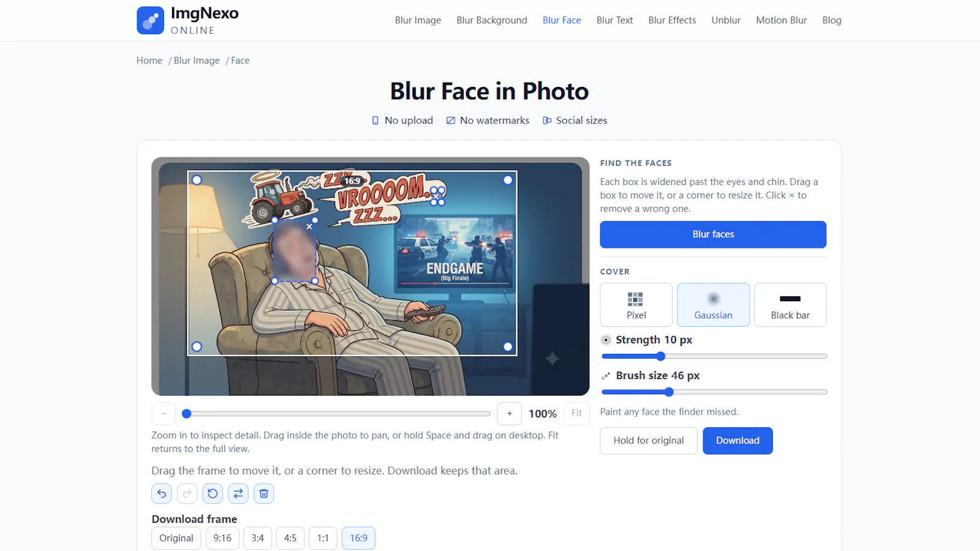Screen dimensions: 980x551
Task: Adjust the Brush size slider
Action: [x=714, y=392]
